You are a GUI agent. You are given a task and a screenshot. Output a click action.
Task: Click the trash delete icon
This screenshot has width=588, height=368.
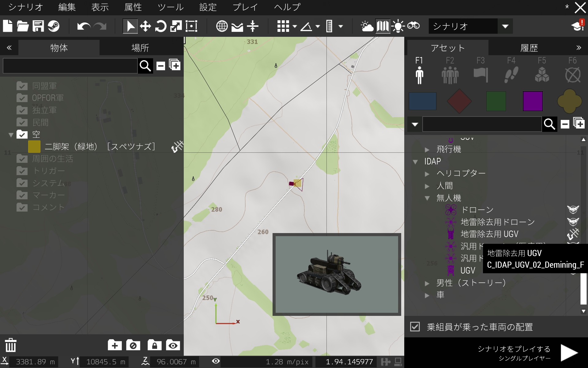(x=11, y=345)
